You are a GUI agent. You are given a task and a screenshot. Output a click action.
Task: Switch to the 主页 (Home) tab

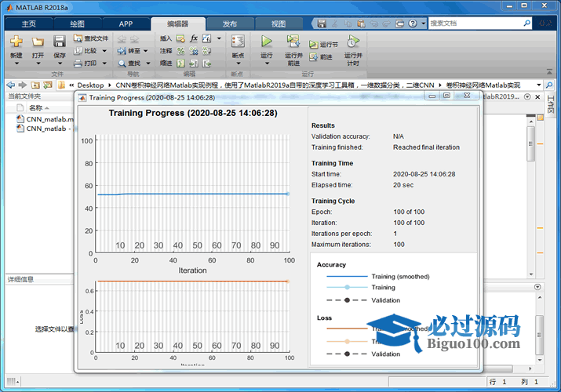(28, 24)
